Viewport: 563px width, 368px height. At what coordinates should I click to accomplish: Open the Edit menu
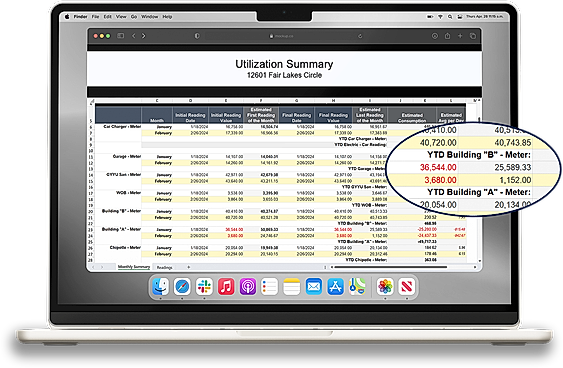[x=107, y=17]
